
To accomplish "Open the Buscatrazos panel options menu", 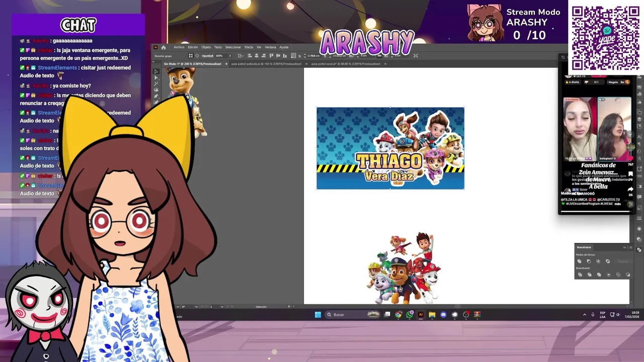I will tap(631, 247).
